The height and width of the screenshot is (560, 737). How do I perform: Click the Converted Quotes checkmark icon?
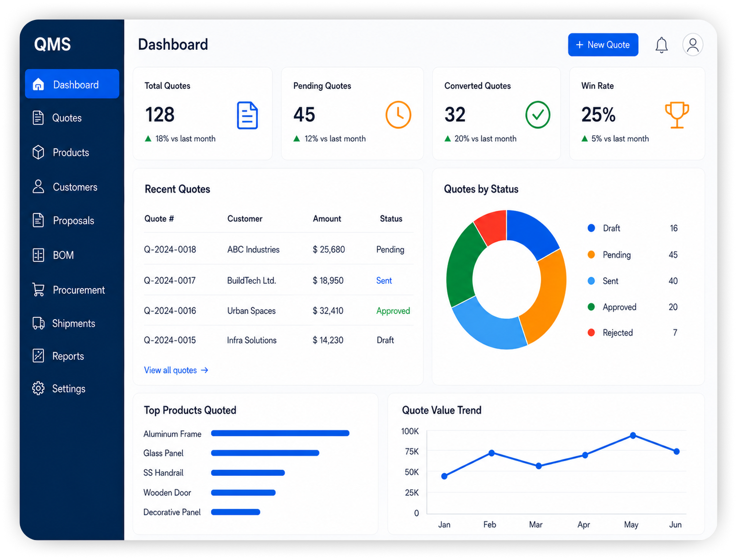[538, 115]
